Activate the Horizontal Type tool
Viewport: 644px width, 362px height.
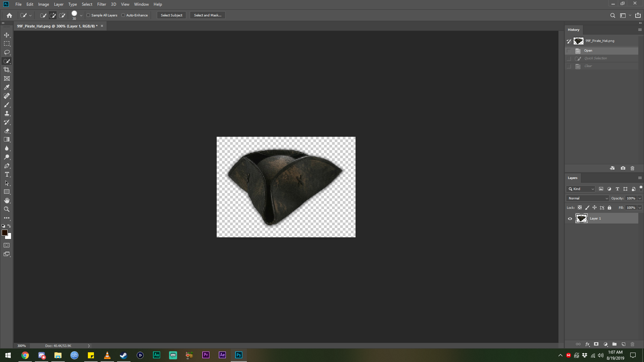7,174
